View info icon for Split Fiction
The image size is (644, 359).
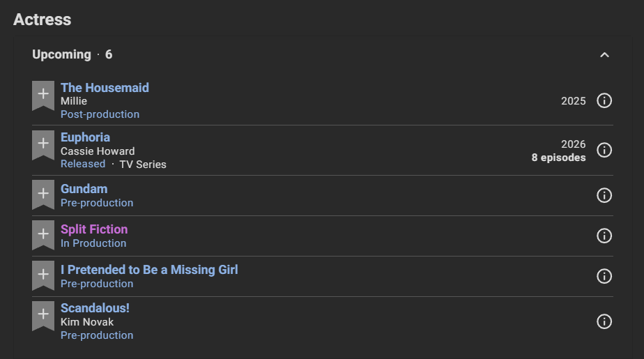tap(604, 236)
